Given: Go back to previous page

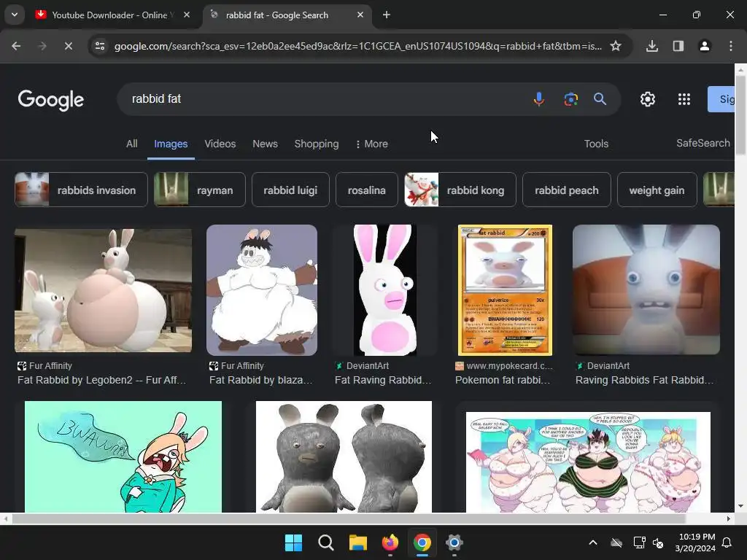Looking at the screenshot, I should [16, 46].
